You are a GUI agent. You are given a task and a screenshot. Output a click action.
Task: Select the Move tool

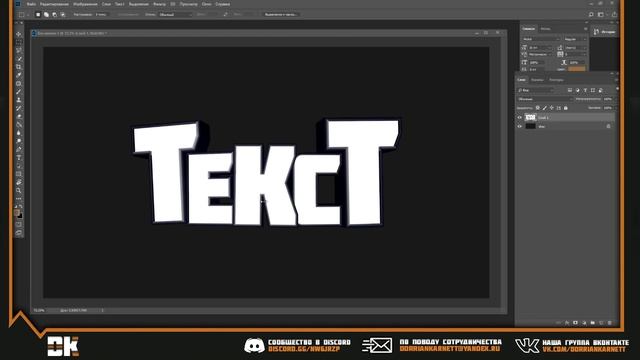19,34
